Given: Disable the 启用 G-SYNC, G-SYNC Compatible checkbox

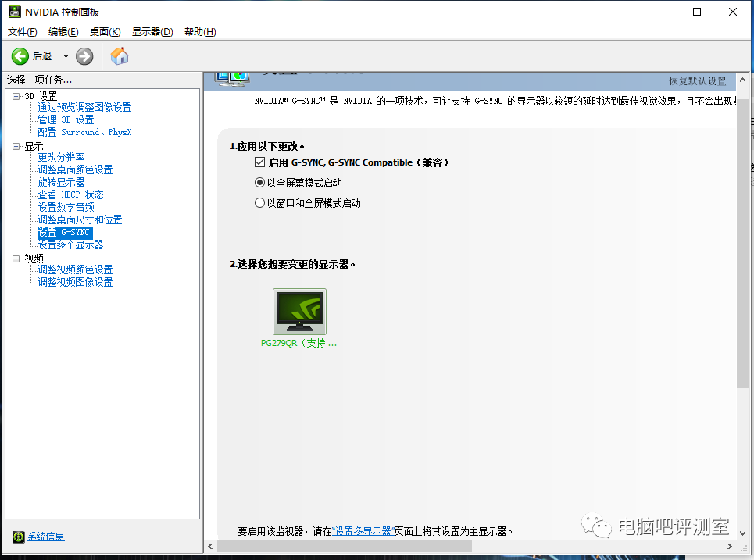Looking at the screenshot, I should 259,162.
